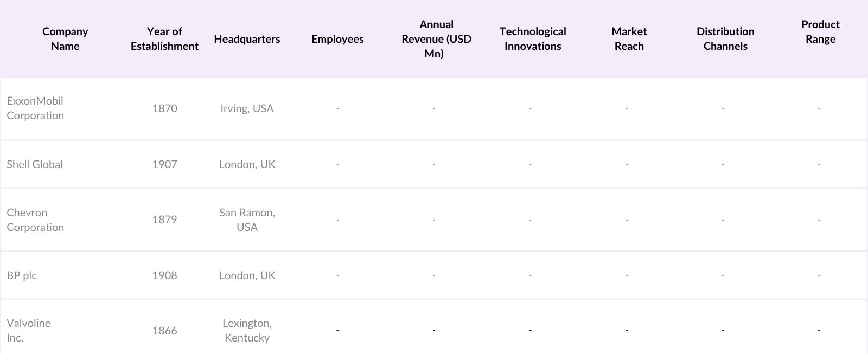Click the San Ramon, USA cell
This screenshot has width=868, height=354.
(x=247, y=220)
